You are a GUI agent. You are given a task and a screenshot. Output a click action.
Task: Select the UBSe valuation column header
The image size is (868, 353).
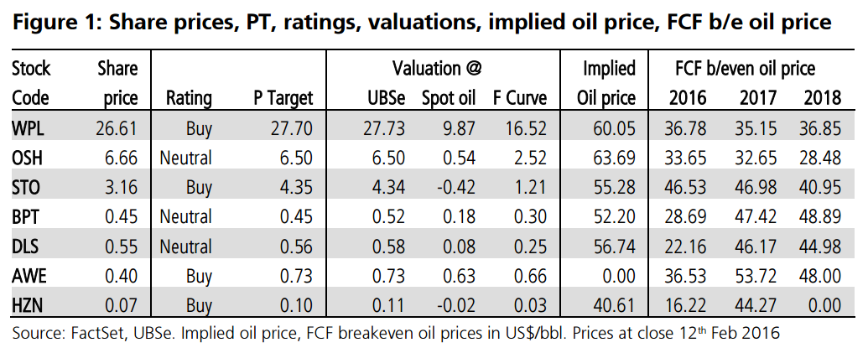[387, 98]
